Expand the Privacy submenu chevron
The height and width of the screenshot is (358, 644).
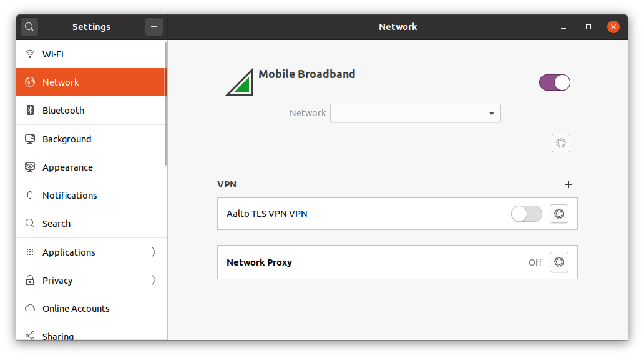point(154,281)
